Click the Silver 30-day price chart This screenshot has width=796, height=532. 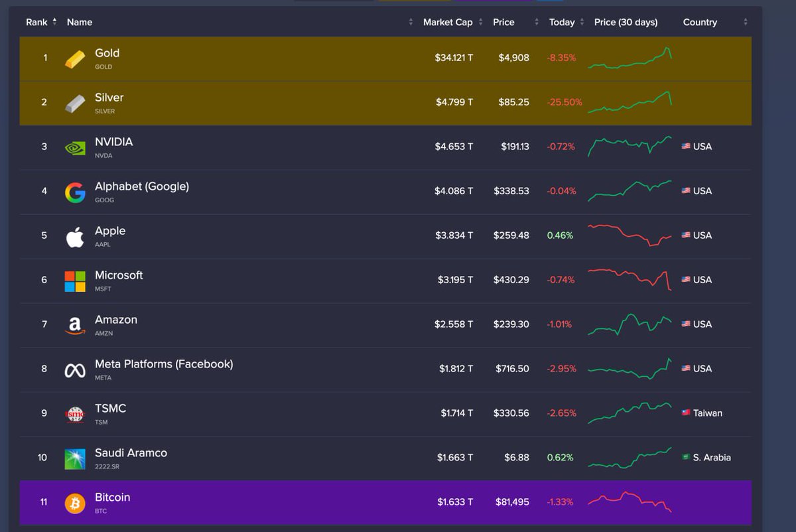[630, 102]
